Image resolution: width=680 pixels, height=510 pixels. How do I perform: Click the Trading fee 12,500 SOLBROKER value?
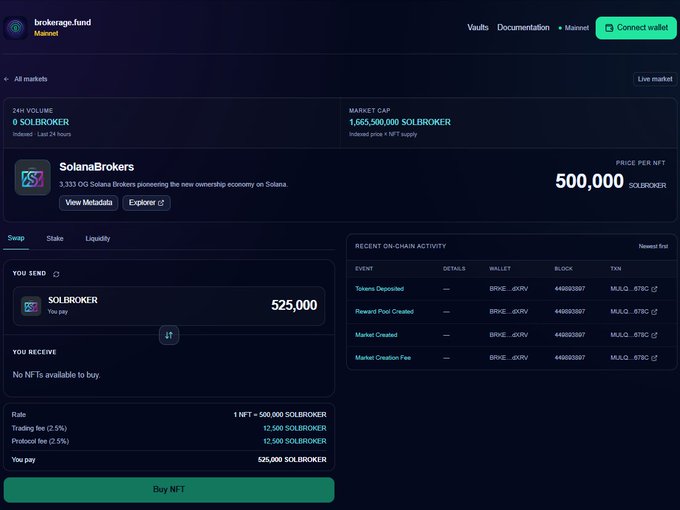point(294,428)
